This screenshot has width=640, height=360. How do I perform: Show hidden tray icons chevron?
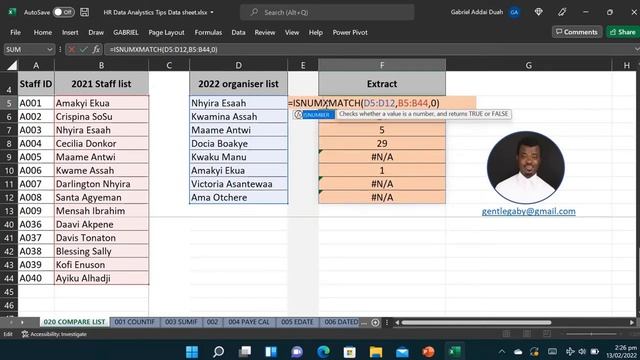[x=502, y=351]
